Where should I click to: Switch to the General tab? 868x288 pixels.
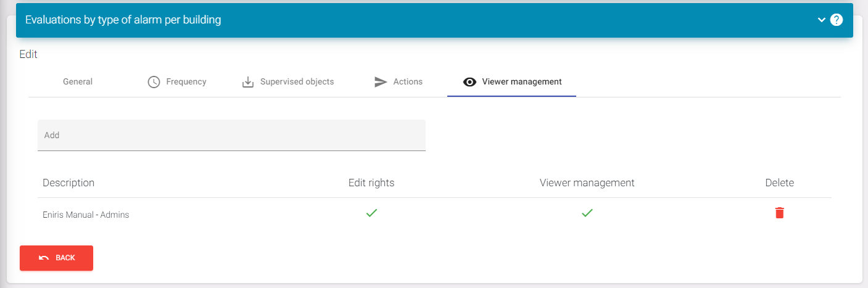click(78, 81)
